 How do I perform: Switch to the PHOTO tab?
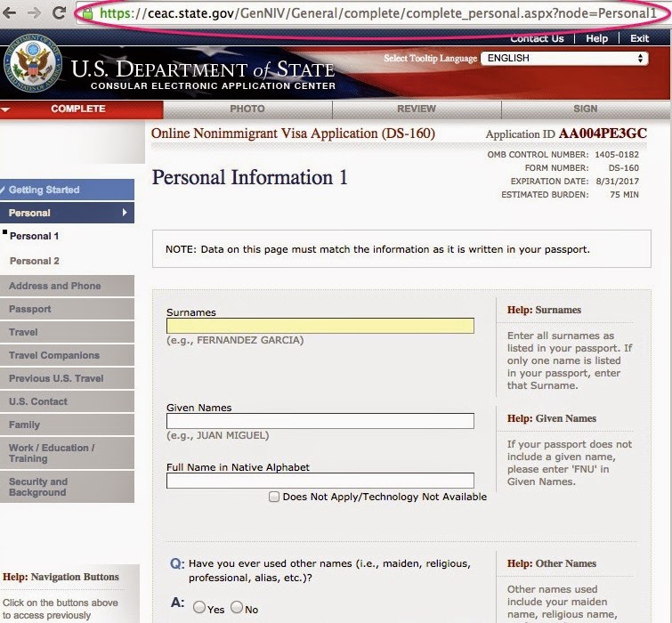247,109
